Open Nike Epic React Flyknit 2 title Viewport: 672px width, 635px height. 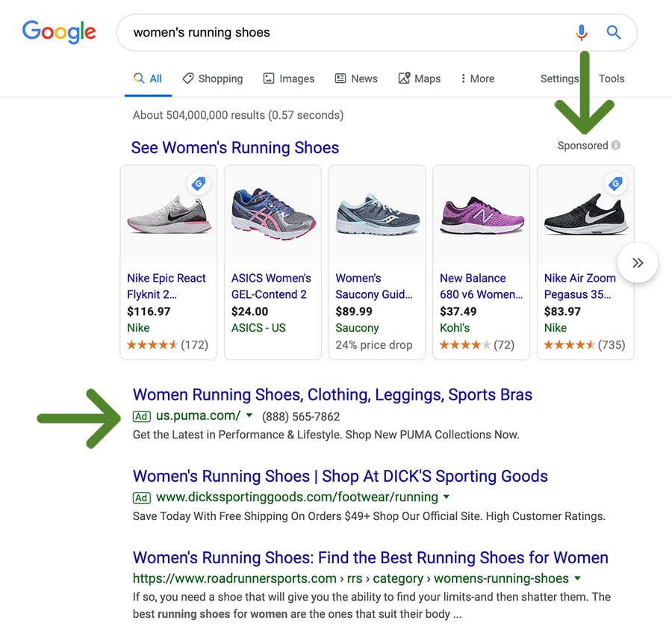(167, 286)
